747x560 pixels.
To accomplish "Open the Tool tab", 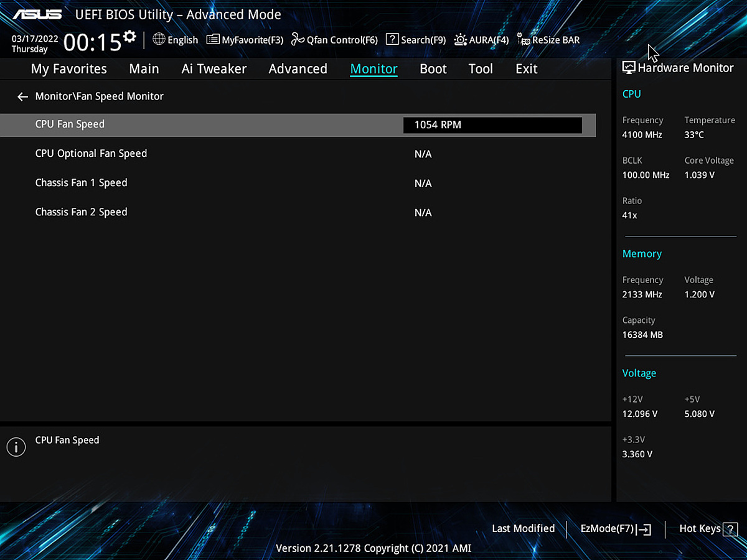I will (481, 69).
